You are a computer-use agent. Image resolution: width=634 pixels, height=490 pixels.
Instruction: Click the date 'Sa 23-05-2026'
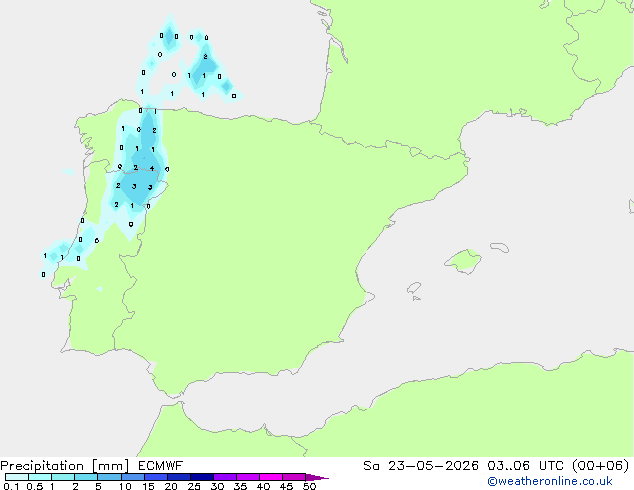421,466
